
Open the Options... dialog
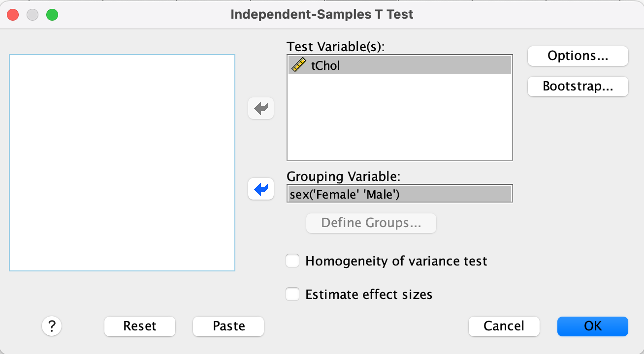tap(578, 56)
